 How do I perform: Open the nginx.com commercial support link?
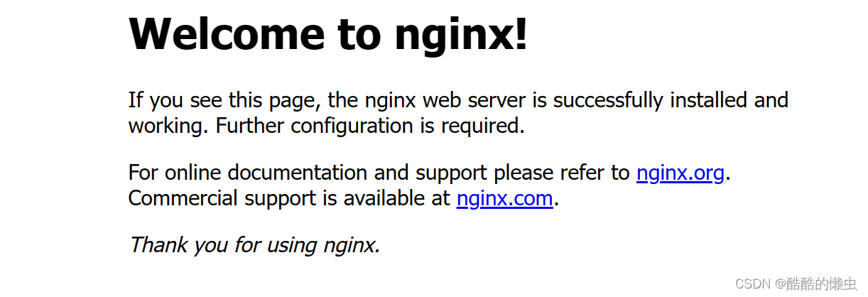coord(504,198)
